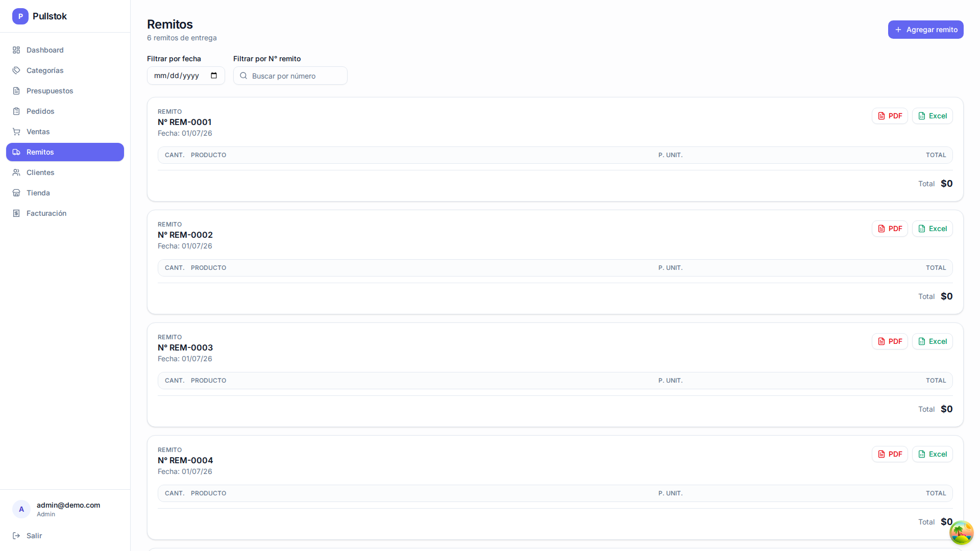The width and height of the screenshot is (980, 551).
Task: Select the Remitos sidebar item
Action: tap(65, 152)
